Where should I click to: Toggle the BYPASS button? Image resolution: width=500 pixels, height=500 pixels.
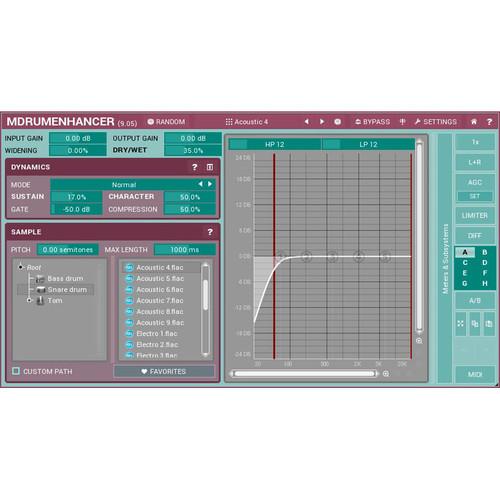[372, 122]
